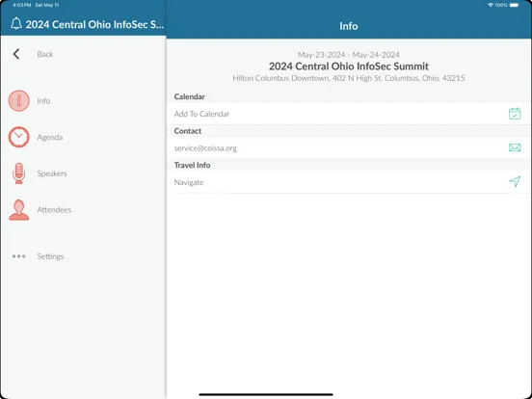
Task: Click the Hilton Columbus Downtown address
Action: pyautogui.click(x=349, y=78)
